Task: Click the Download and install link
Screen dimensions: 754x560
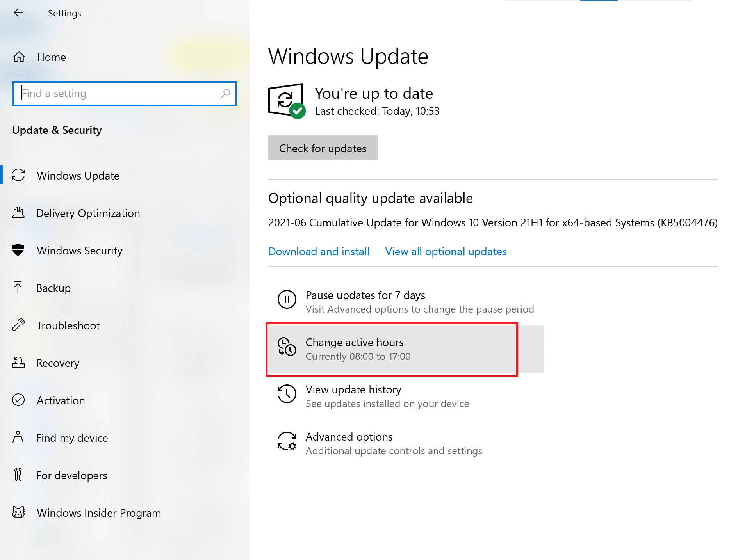Action: (x=319, y=251)
